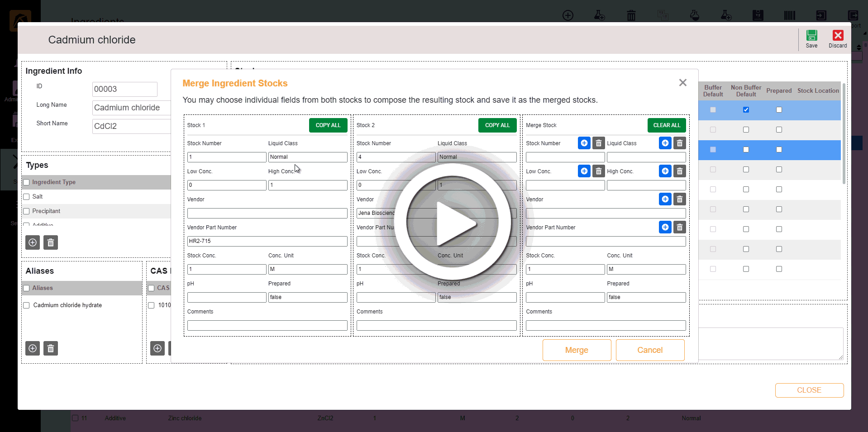Cancel the merge dialog
868x432 pixels.
pyautogui.click(x=649, y=350)
